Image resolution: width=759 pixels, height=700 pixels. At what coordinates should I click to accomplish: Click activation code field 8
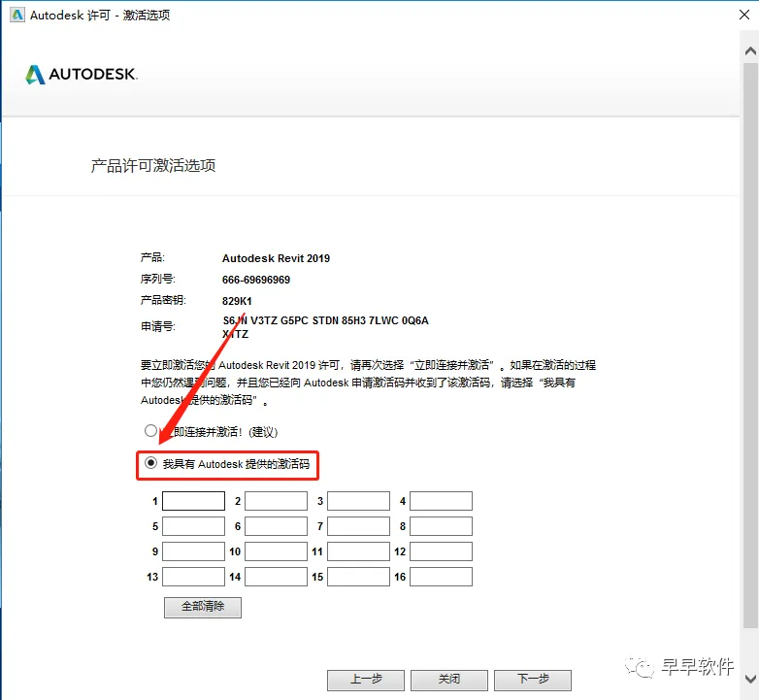441,526
